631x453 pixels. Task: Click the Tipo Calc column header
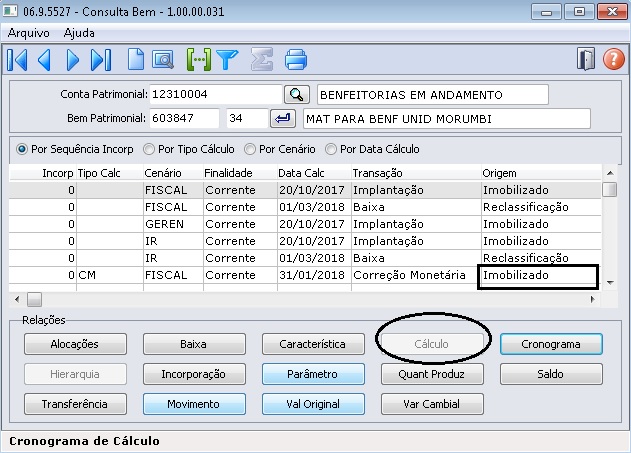coord(109,173)
